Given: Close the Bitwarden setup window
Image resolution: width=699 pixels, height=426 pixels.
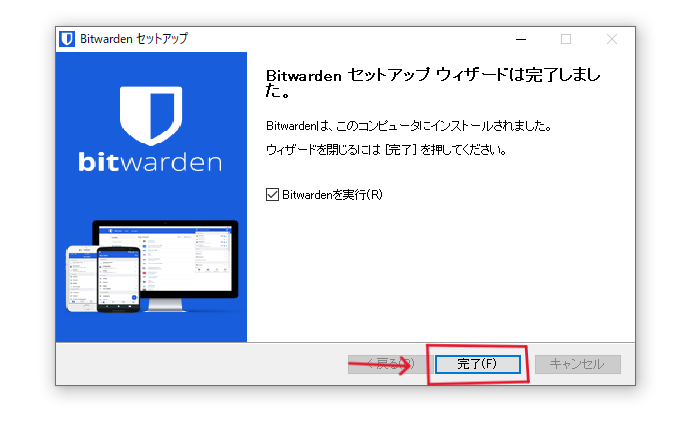Looking at the screenshot, I should [x=612, y=39].
